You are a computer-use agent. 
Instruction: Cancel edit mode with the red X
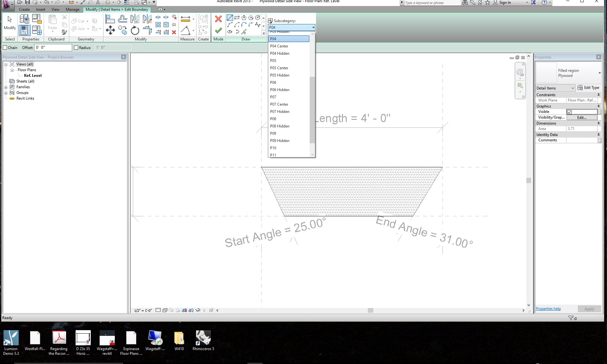[x=218, y=19]
